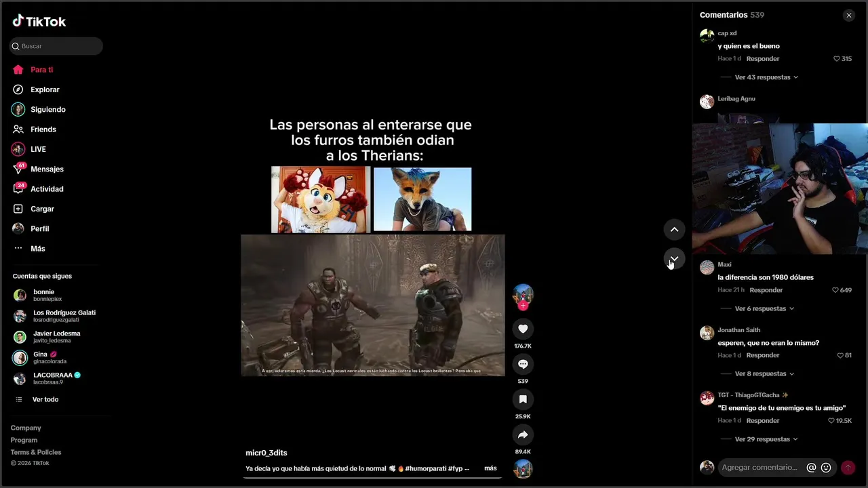The height and width of the screenshot is (488, 868).
Task: Expand the Company footer section
Action: click(26, 428)
